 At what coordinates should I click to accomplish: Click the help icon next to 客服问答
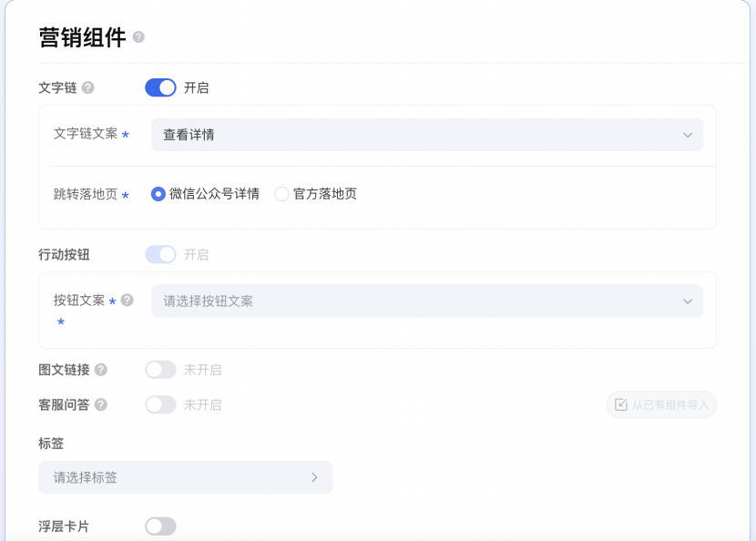coord(101,404)
